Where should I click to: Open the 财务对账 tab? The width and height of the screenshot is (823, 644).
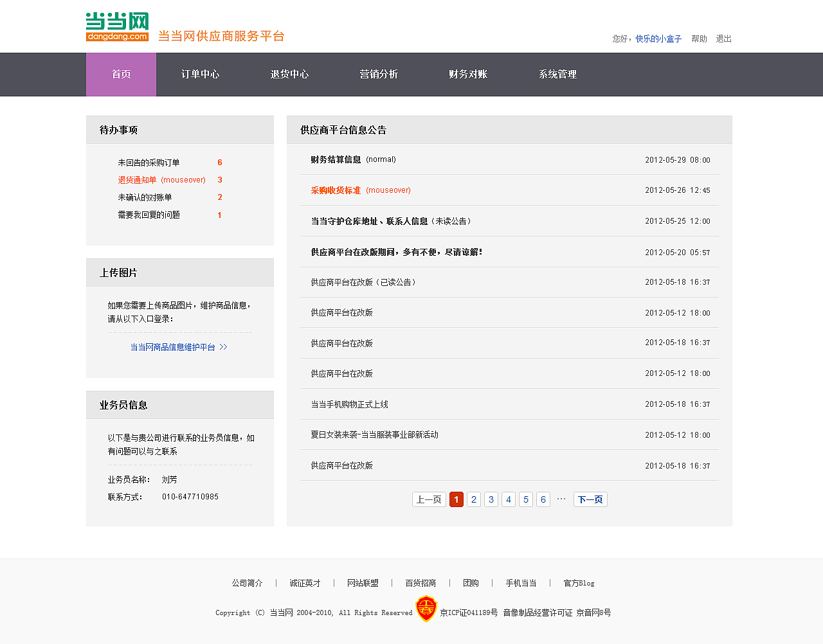(x=468, y=74)
